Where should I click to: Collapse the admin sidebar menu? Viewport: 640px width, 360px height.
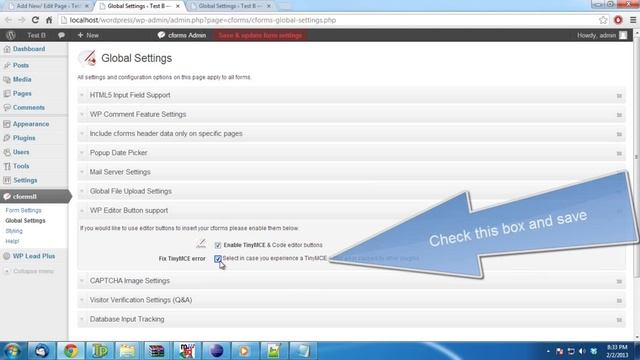tap(29, 271)
